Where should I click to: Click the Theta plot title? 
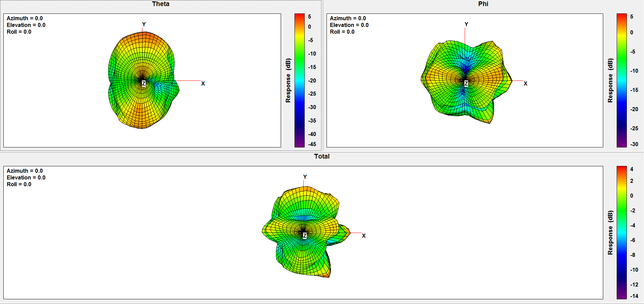coord(161,4)
